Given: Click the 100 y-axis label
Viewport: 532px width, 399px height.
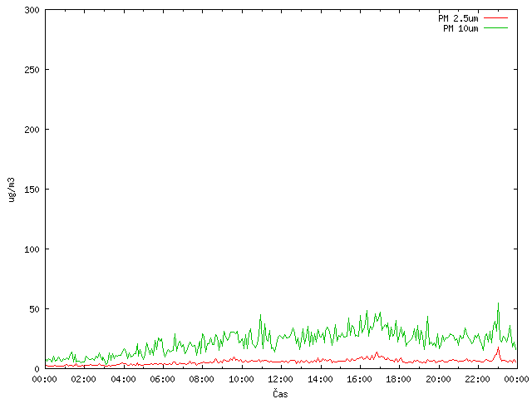Looking at the screenshot, I should pos(32,249).
